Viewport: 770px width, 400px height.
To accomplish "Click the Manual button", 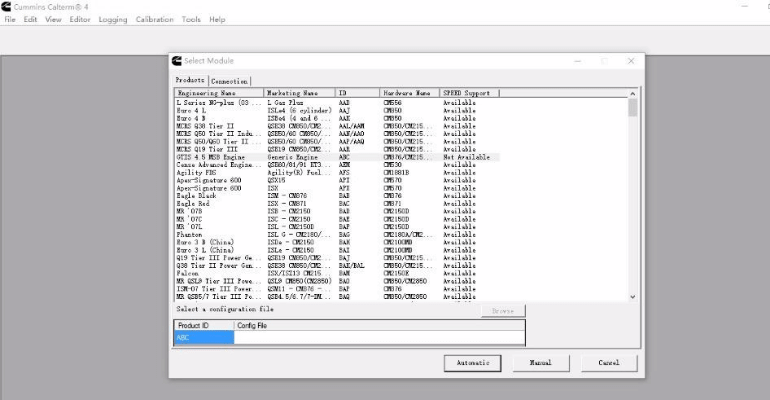I will click(x=541, y=363).
